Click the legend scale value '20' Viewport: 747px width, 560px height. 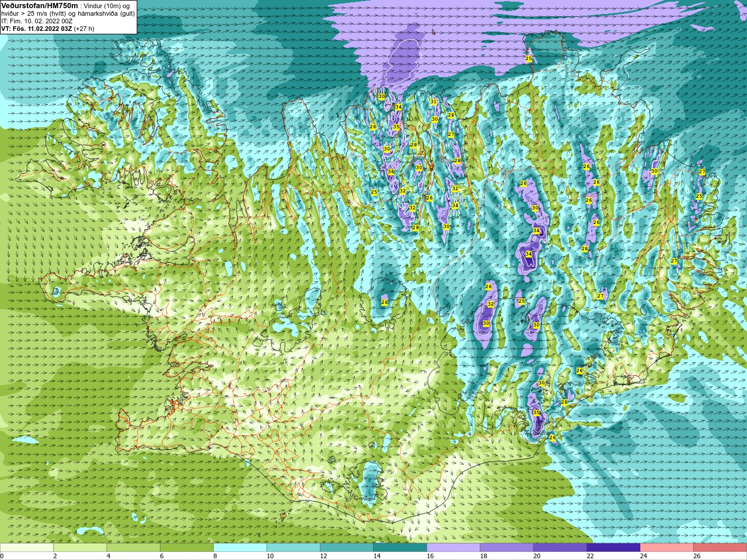pyautogui.click(x=537, y=556)
